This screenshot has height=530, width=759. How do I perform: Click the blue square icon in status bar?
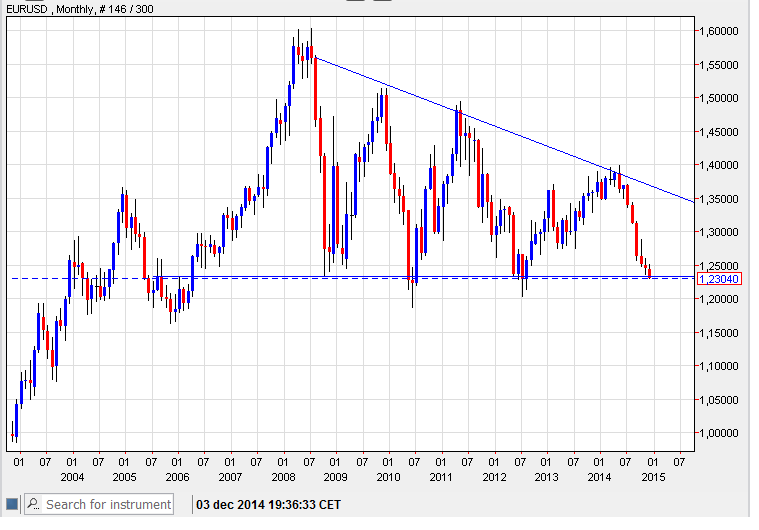[11, 504]
